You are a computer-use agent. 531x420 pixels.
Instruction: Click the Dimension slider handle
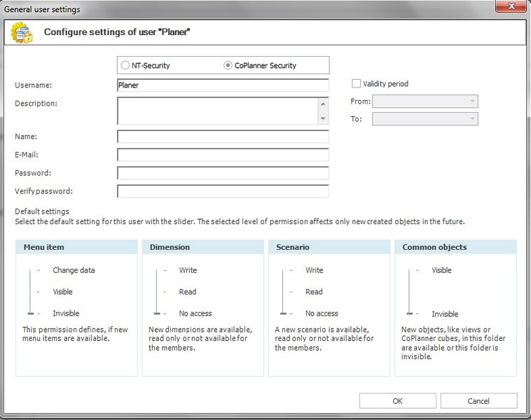point(157,314)
